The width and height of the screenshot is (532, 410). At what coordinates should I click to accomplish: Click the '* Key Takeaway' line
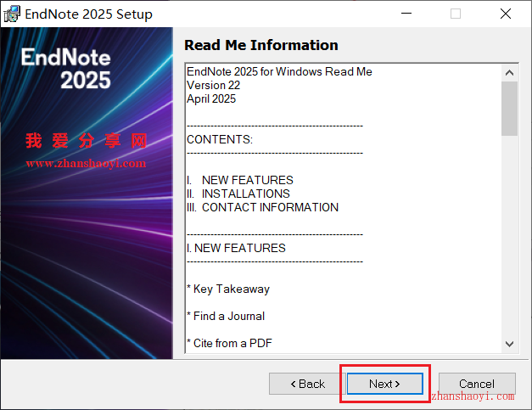click(228, 289)
